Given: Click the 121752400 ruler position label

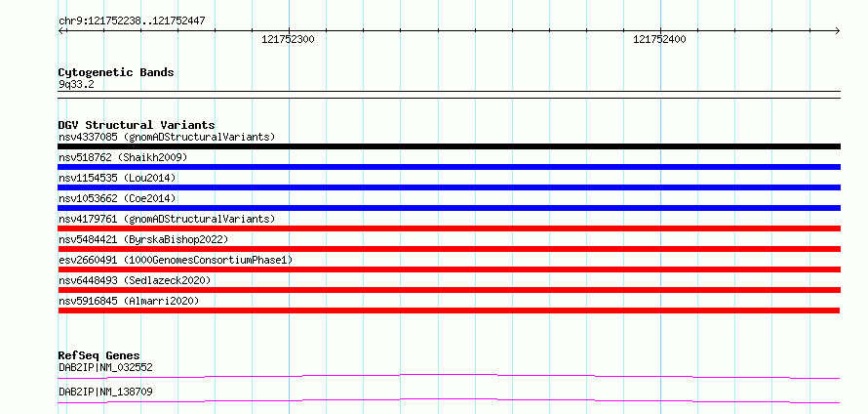Looking at the screenshot, I should click(x=659, y=39).
